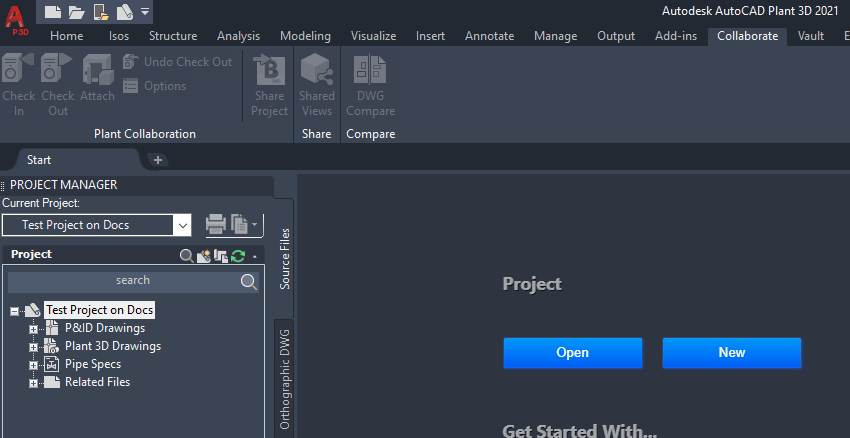Click the blue New project button
850x438 pixels.
click(x=732, y=353)
